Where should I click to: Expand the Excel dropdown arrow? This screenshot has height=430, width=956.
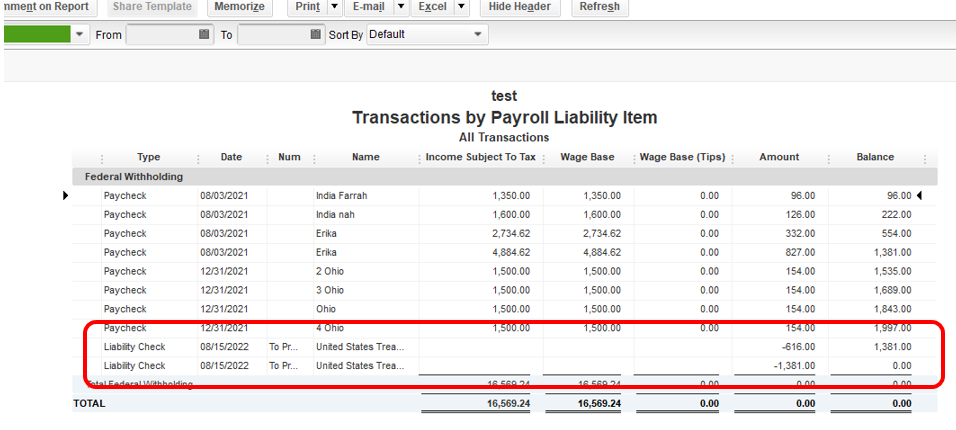[x=462, y=7]
